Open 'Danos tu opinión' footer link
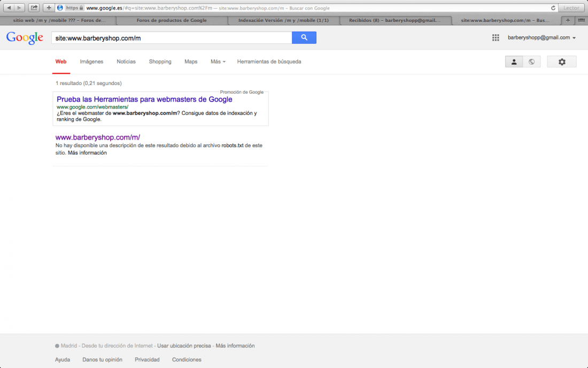This screenshot has width=588, height=368. (x=103, y=359)
